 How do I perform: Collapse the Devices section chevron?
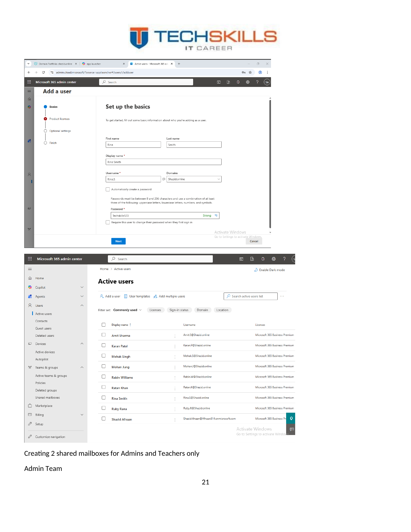82,344
